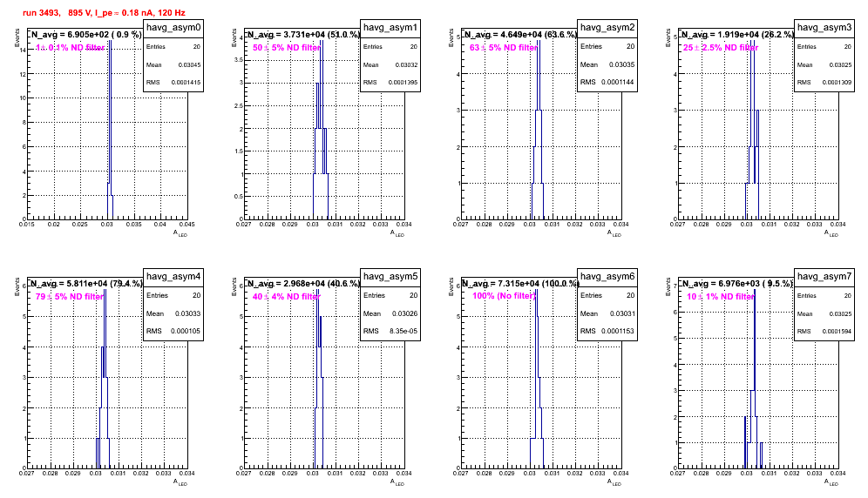The image size is (868, 498).
Task: Click RMS 0.0001144 in havg_asym2 stats
Action: 607,82
